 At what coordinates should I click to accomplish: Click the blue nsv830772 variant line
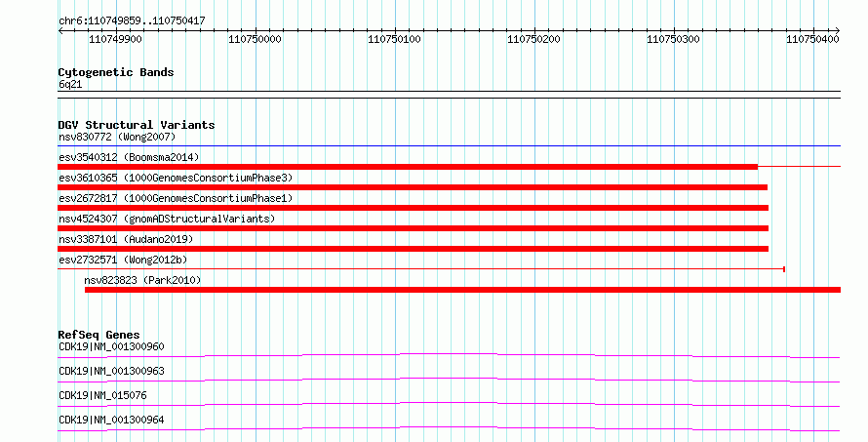(x=449, y=146)
